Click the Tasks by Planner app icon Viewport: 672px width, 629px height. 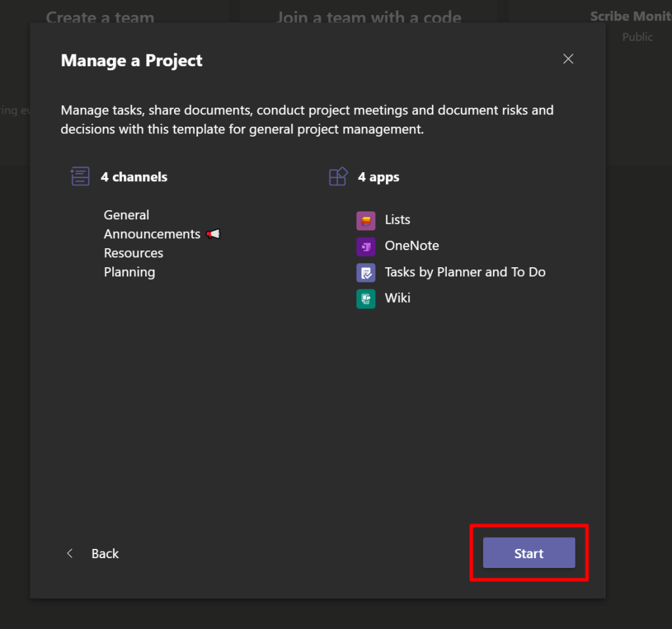pyautogui.click(x=366, y=272)
